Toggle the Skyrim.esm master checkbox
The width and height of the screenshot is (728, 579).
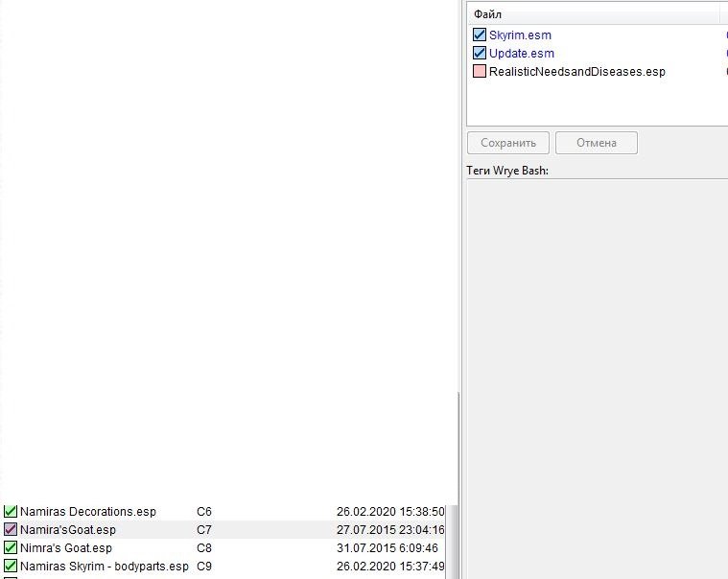point(480,35)
